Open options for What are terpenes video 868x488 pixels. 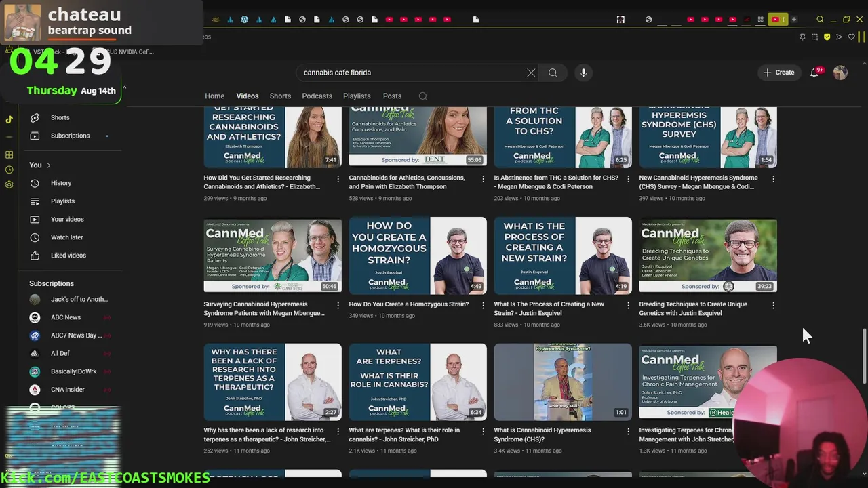483,432
